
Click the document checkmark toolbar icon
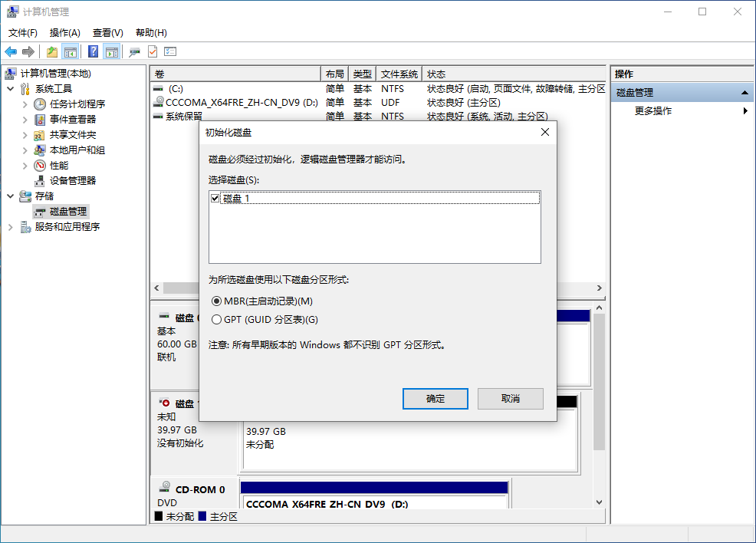pos(153,51)
